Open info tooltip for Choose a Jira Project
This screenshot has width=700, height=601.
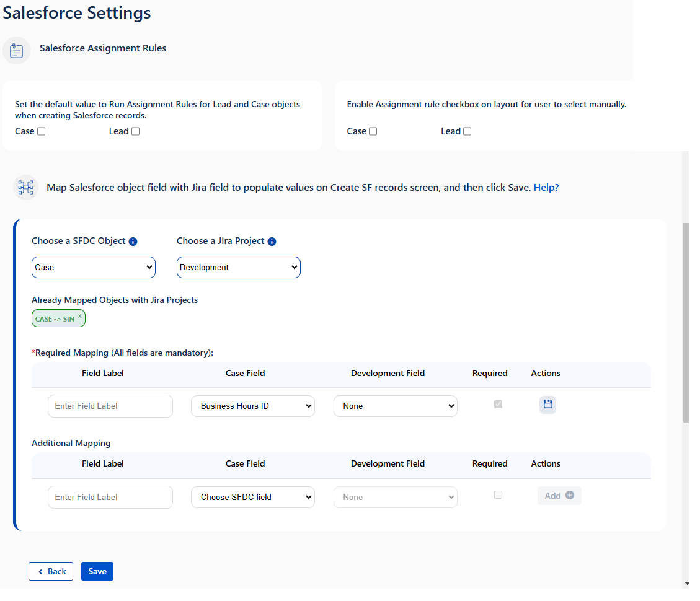pos(272,242)
